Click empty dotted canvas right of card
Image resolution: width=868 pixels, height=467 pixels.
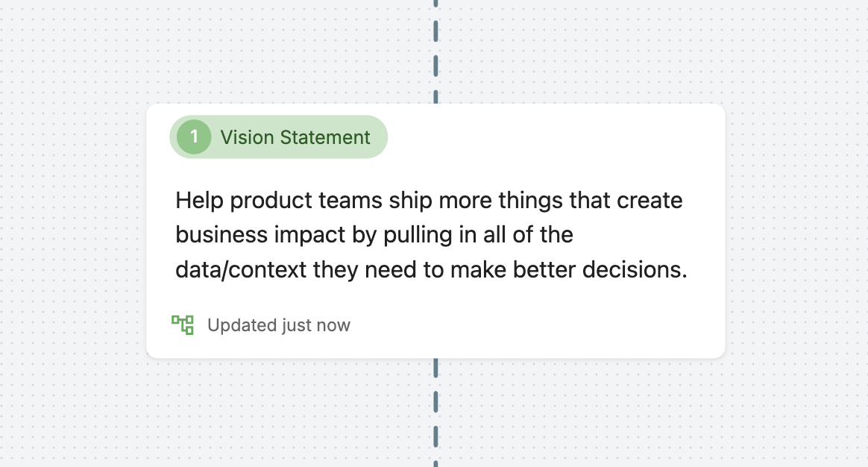pyautogui.click(x=797, y=233)
